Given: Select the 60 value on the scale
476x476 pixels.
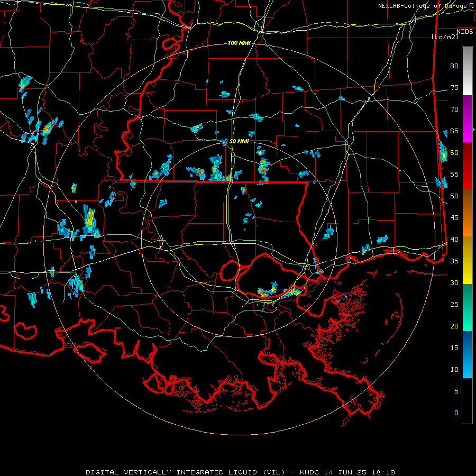Looking at the screenshot, I should tap(454, 153).
